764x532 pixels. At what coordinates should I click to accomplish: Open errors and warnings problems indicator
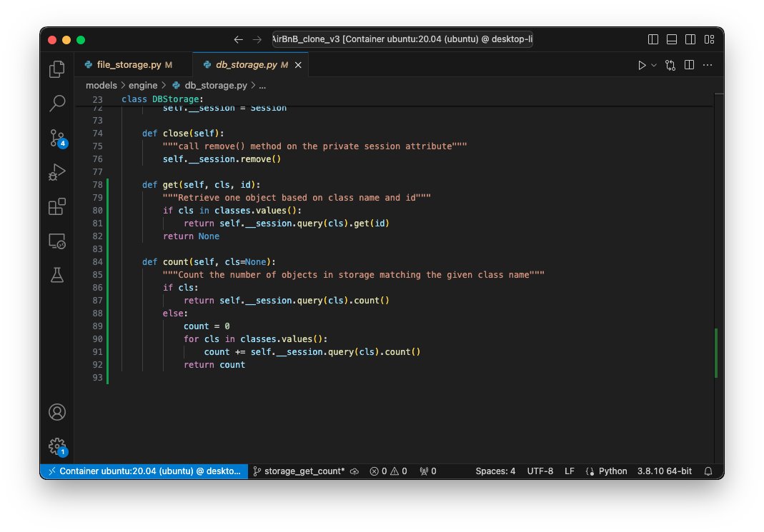(388, 471)
